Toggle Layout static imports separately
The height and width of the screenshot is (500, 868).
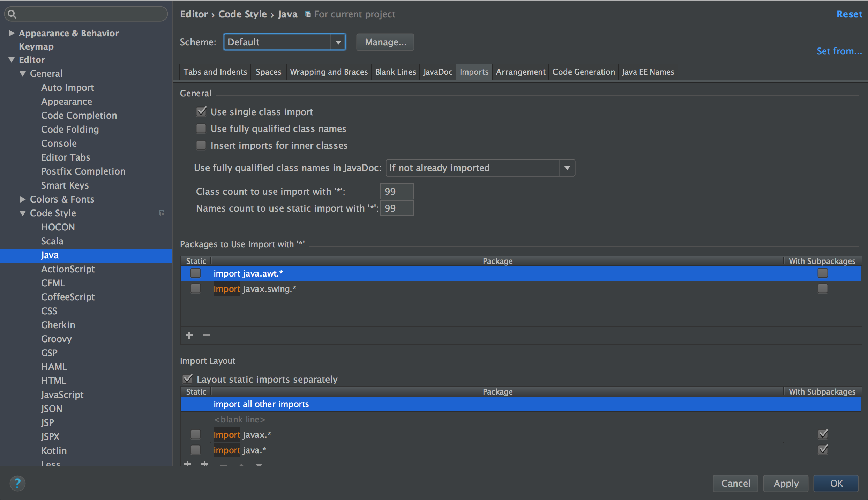[188, 379]
